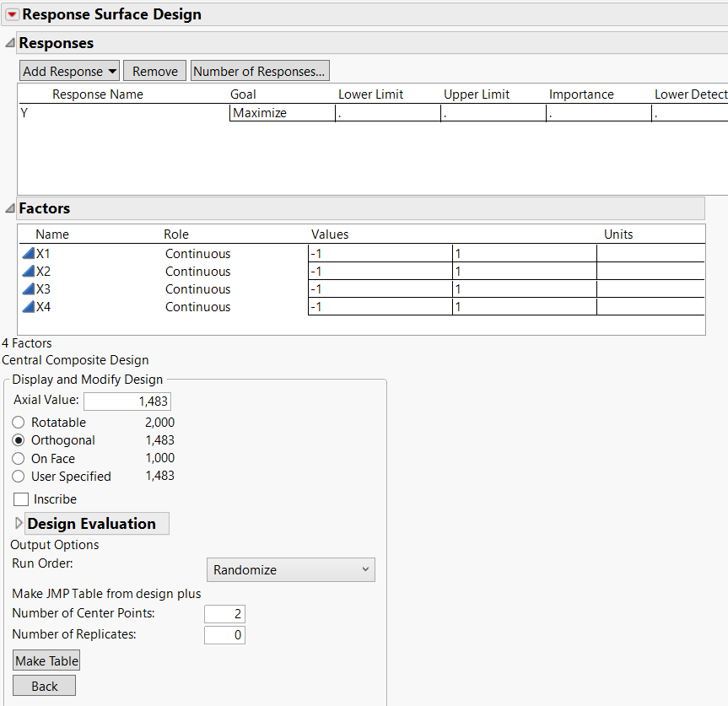Click the high value cell for X3
The width and height of the screenshot is (728, 706).
click(525, 288)
